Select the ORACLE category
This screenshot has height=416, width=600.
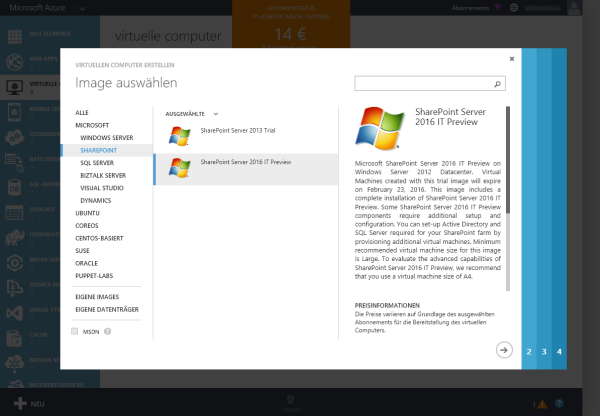[86, 263]
